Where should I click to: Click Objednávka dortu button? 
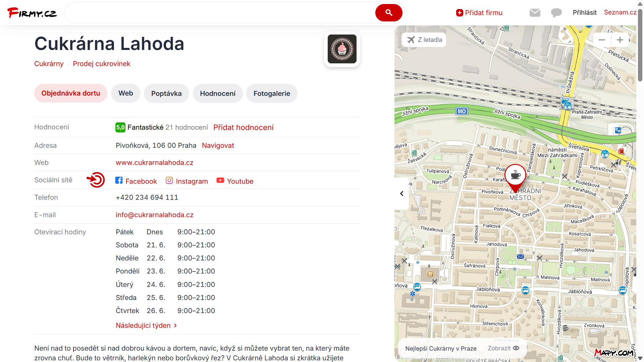pos(71,93)
